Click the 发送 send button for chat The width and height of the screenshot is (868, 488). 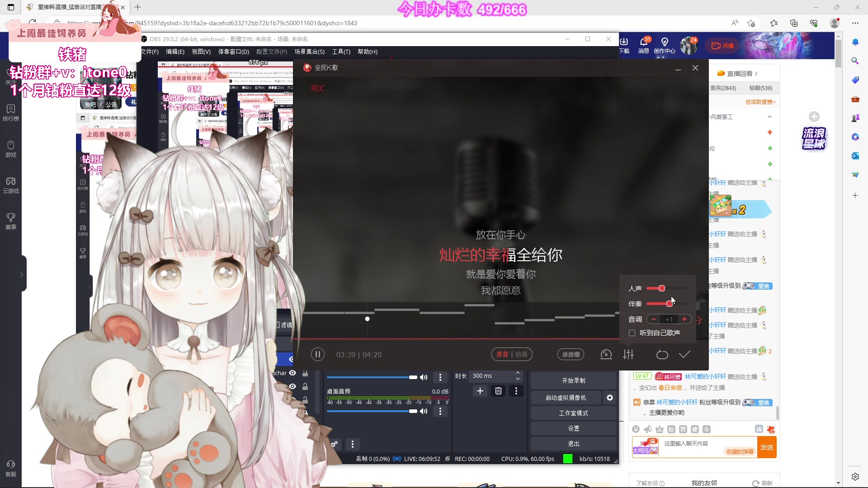coord(767,447)
